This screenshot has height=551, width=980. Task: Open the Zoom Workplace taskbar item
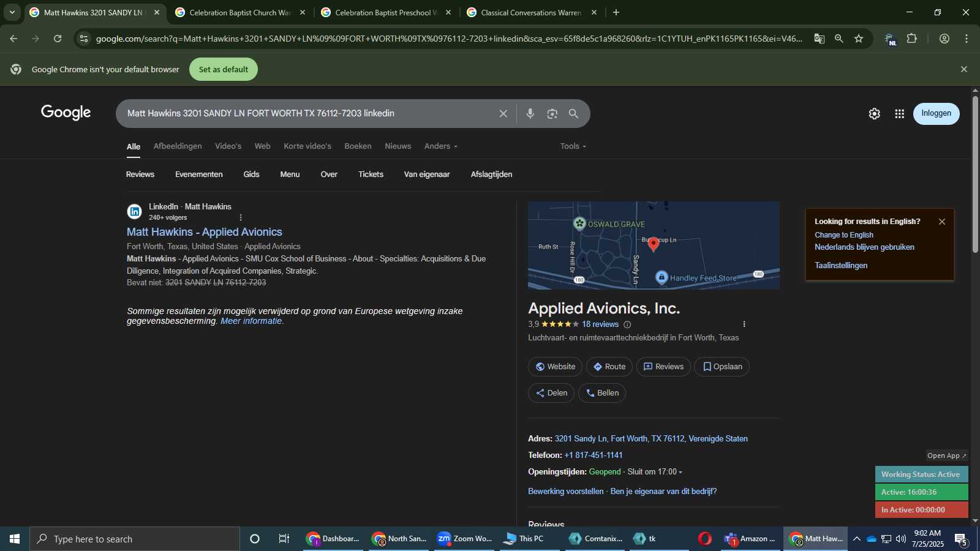465,539
